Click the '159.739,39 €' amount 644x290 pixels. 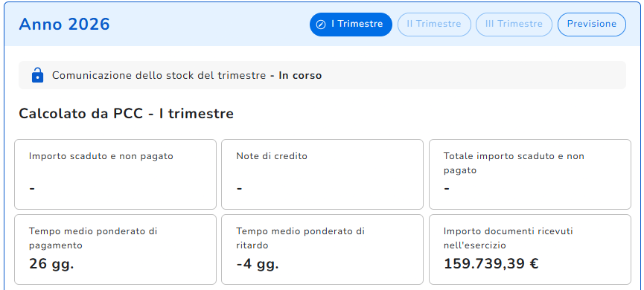pos(491,264)
